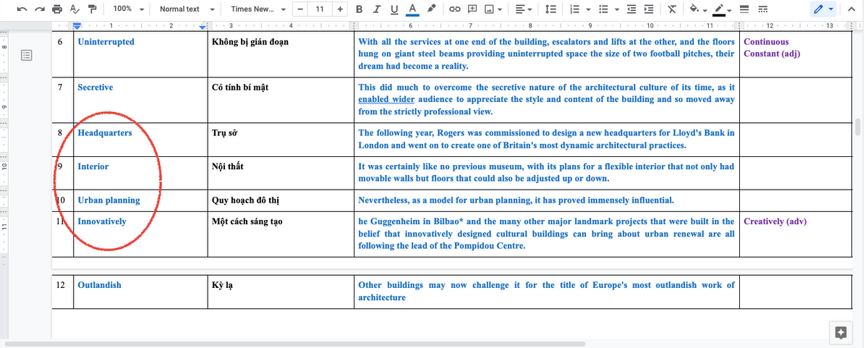Insert an image

click(x=490, y=9)
